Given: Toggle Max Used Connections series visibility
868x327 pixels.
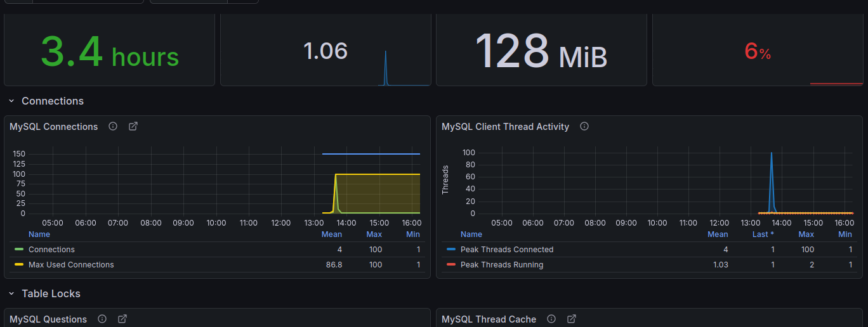Looking at the screenshot, I should click(71, 265).
